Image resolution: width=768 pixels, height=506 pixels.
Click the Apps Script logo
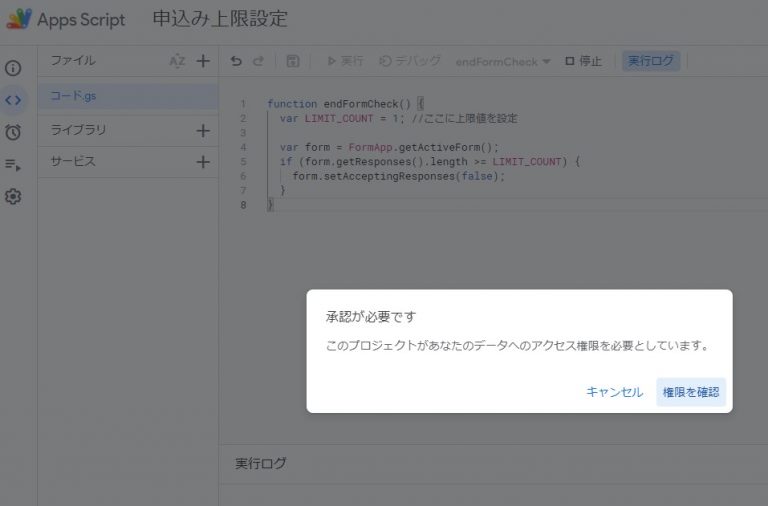(19, 19)
